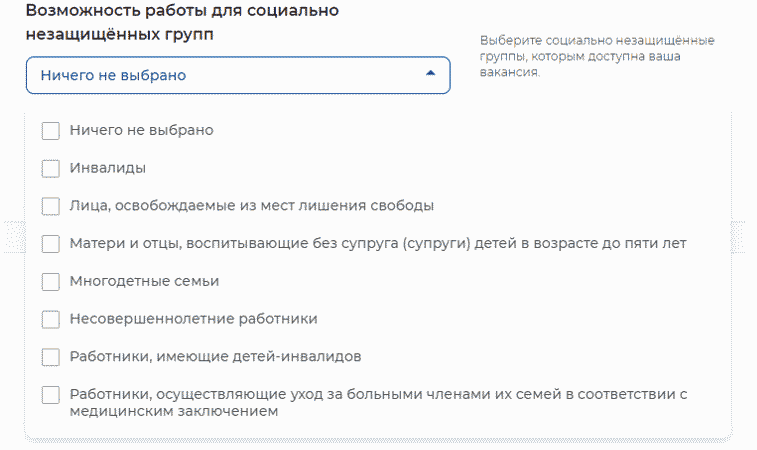Check the 'Ничего не выбрано' checkbox

(x=51, y=130)
